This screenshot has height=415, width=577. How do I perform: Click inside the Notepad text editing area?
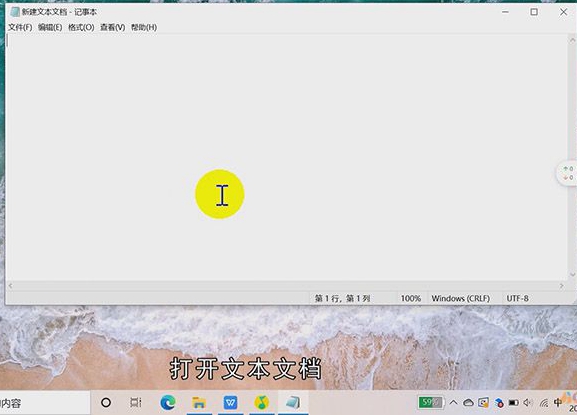coord(287,157)
